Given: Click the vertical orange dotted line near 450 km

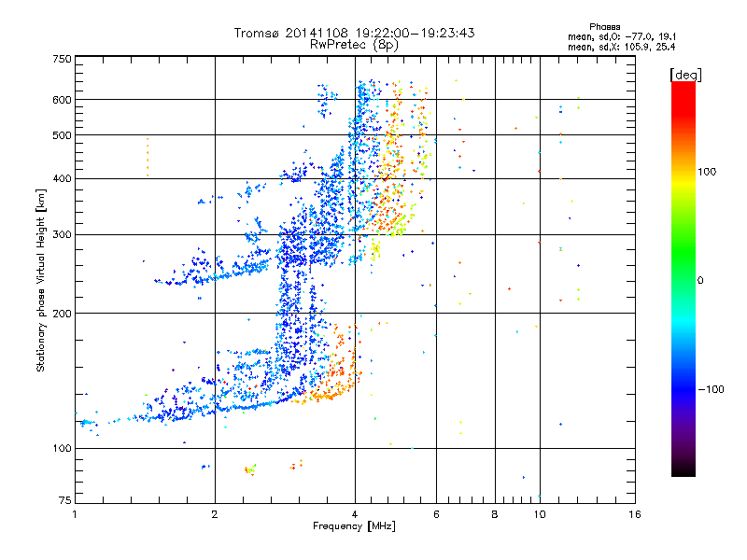Looking at the screenshot, I should [148, 157].
